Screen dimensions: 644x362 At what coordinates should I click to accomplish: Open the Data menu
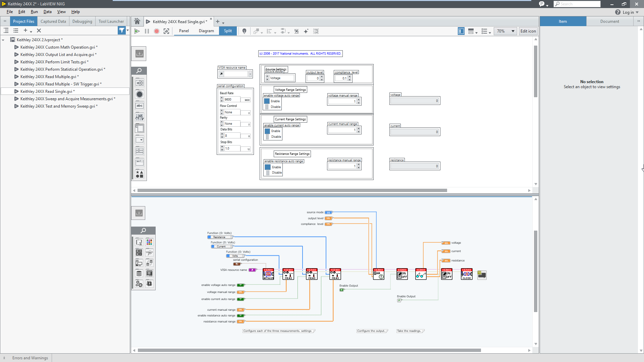(47, 12)
